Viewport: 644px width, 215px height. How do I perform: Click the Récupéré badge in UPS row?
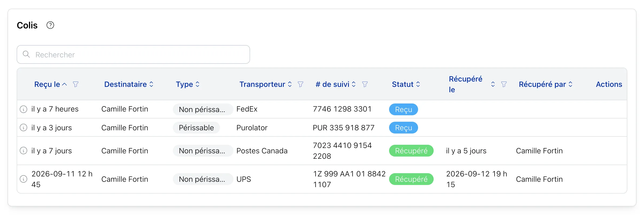click(x=411, y=179)
